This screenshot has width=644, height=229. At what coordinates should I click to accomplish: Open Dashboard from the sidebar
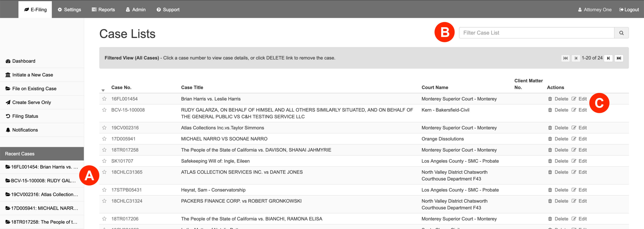click(x=24, y=61)
